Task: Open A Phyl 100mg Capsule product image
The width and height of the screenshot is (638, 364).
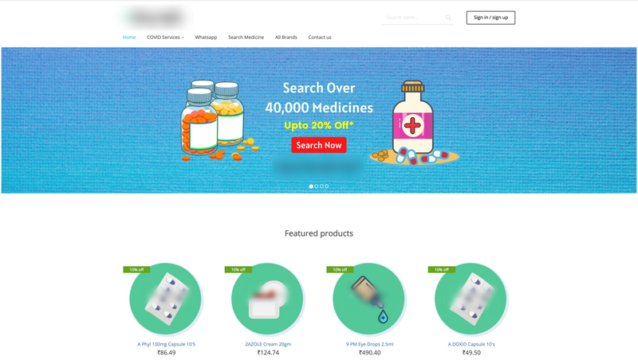Action: [166, 299]
